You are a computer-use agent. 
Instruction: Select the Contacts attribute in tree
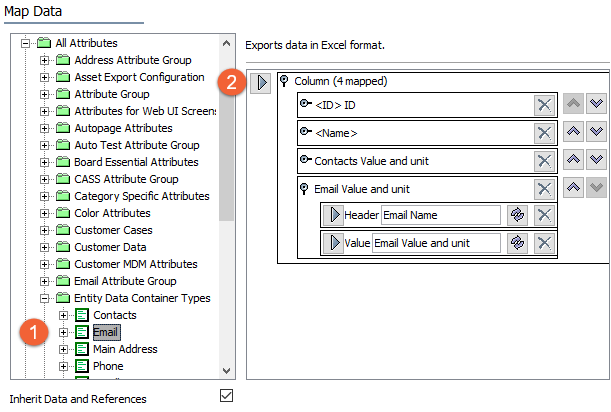point(114,315)
